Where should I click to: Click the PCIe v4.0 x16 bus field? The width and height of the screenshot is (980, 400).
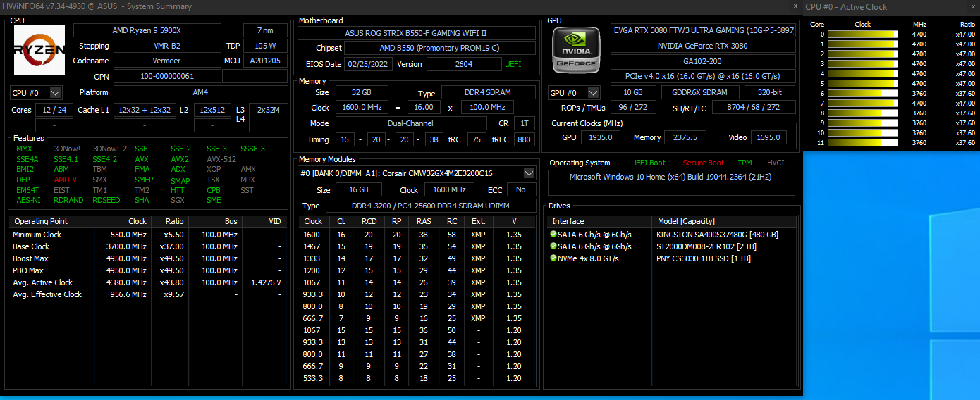pos(703,76)
